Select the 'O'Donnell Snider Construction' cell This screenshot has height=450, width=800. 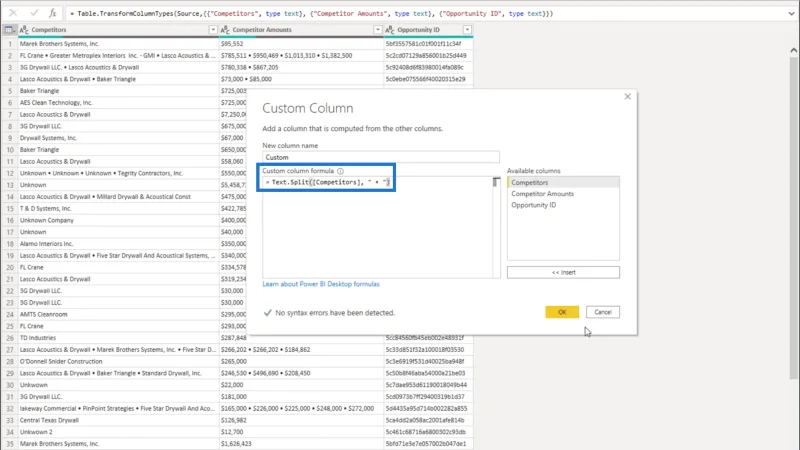click(118, 361)
